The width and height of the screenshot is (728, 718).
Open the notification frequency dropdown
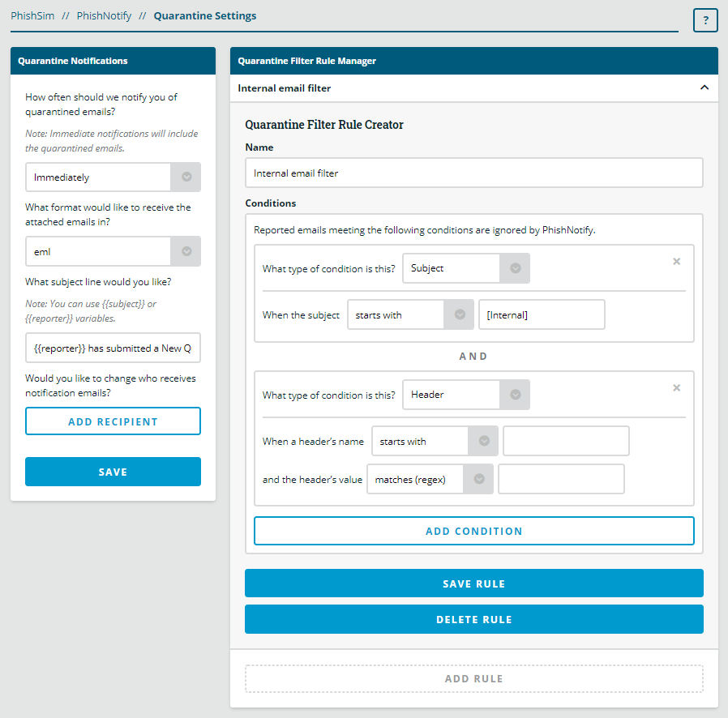coord(113,177)
